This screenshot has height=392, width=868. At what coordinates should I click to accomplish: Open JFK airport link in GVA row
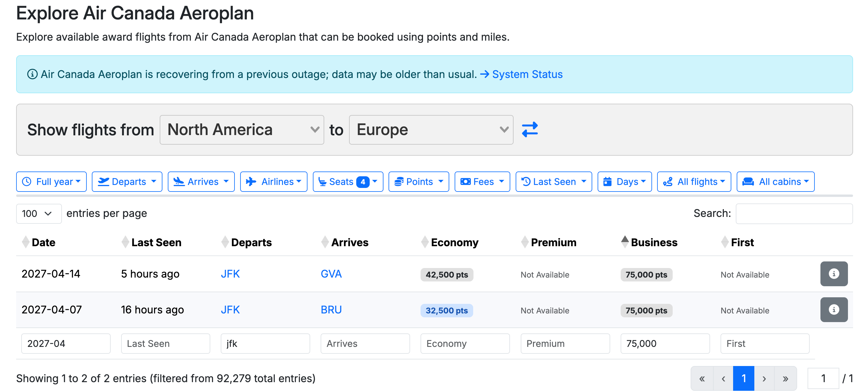[231, 274]
